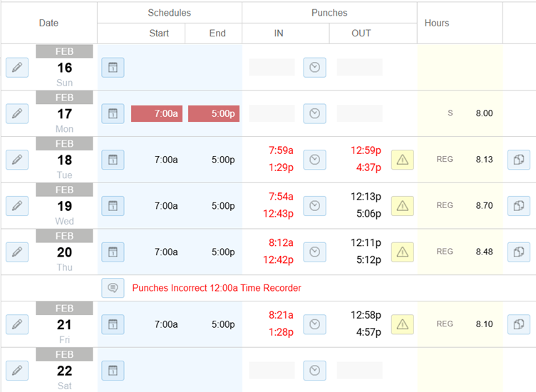The width and height of the screenshot is (536, 392).
Task: Click the empty IN punch field for Feb 22
Action: 272,371
